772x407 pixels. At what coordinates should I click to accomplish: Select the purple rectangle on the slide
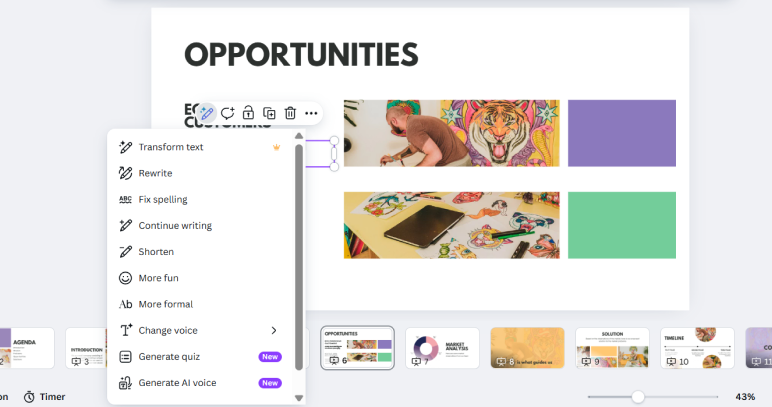pyautogui.click(x=622, y=133)
